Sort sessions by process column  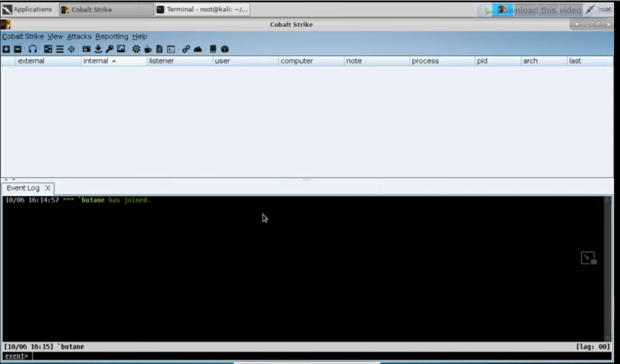coord(442,61)
